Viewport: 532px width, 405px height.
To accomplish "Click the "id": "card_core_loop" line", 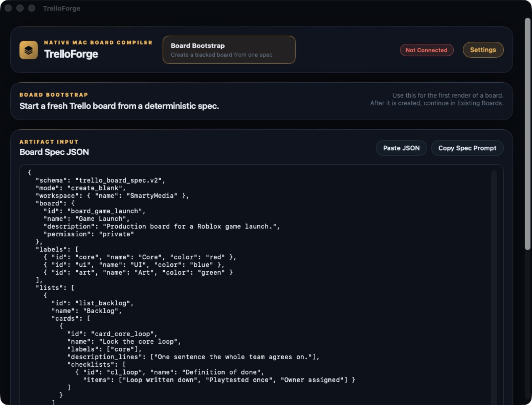I will click(112, 334).
